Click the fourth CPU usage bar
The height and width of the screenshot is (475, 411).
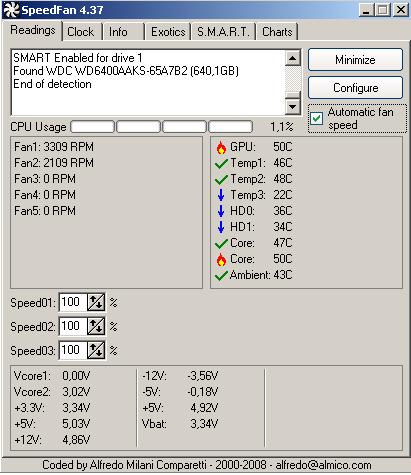[x=230, y=127]
